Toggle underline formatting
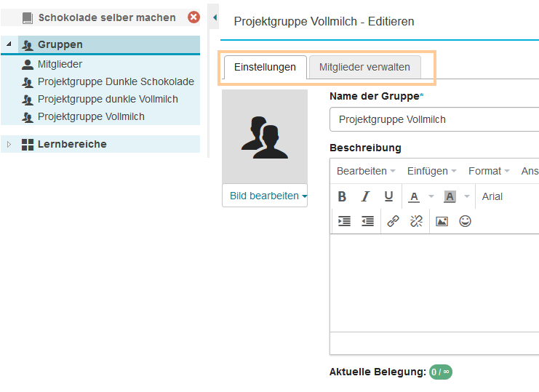539x392 pixels. click(388, 196)
